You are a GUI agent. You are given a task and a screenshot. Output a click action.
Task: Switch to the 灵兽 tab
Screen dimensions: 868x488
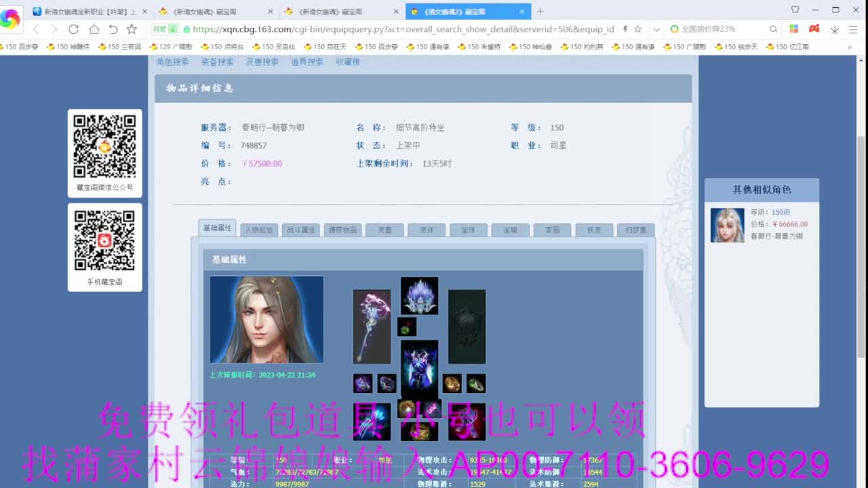[x=384, y=230]
